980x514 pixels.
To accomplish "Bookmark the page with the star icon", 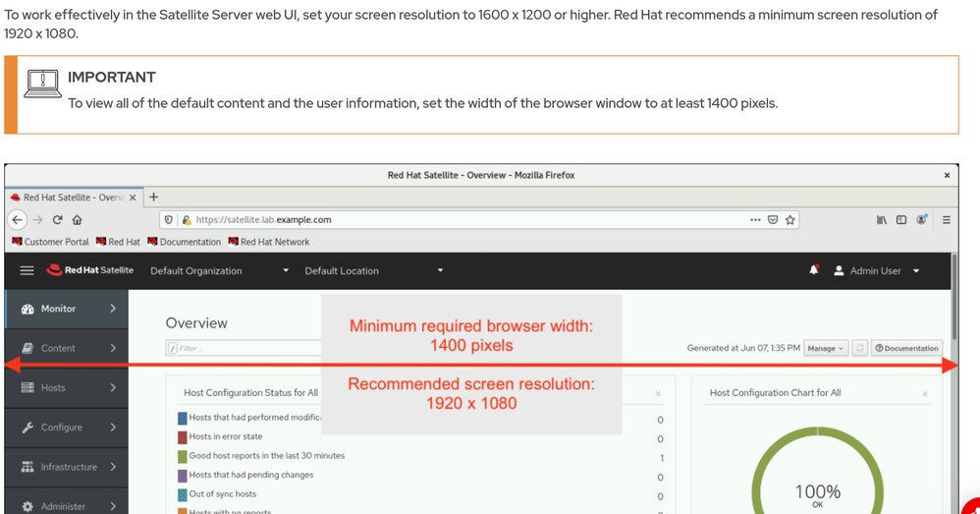I will (x=790, y=220).
